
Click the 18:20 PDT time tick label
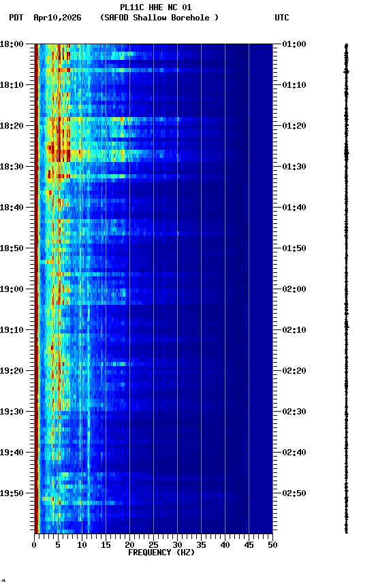pyautogui.click(x=12, y=126)
